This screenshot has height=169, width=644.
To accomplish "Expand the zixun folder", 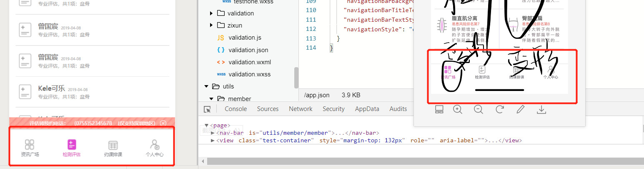I will click(212, 25).
